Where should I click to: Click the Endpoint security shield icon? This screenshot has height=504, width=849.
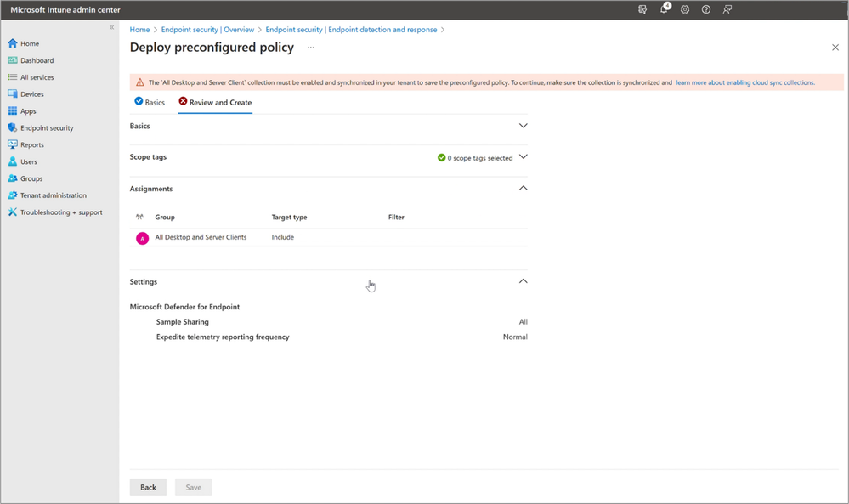[x=13, y=127]
